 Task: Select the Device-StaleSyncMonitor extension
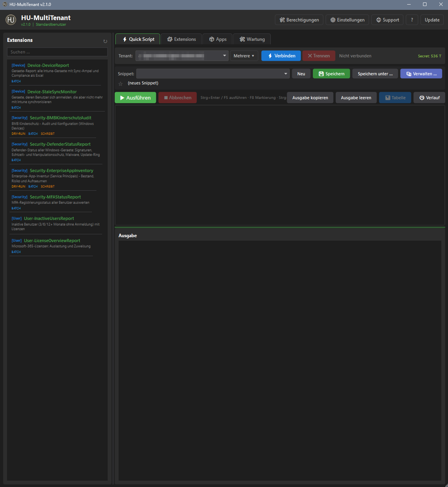coord(56,99)
